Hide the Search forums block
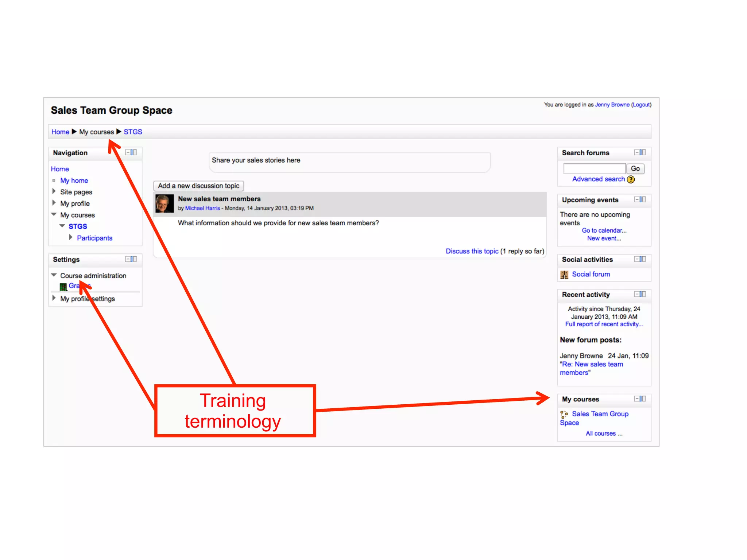 [x=636, y=152]
